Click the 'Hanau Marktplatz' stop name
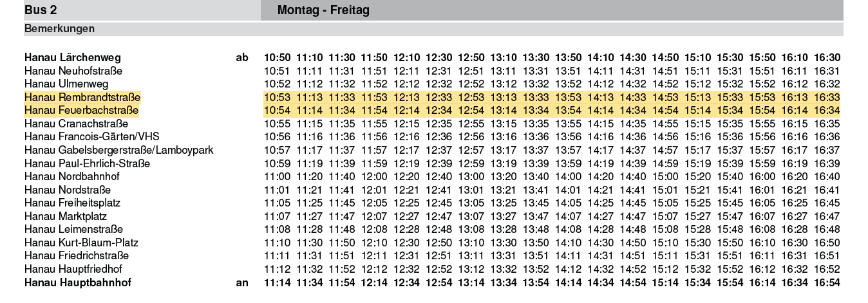Viewport: 868px width, 303px height. tap(66, 216)
